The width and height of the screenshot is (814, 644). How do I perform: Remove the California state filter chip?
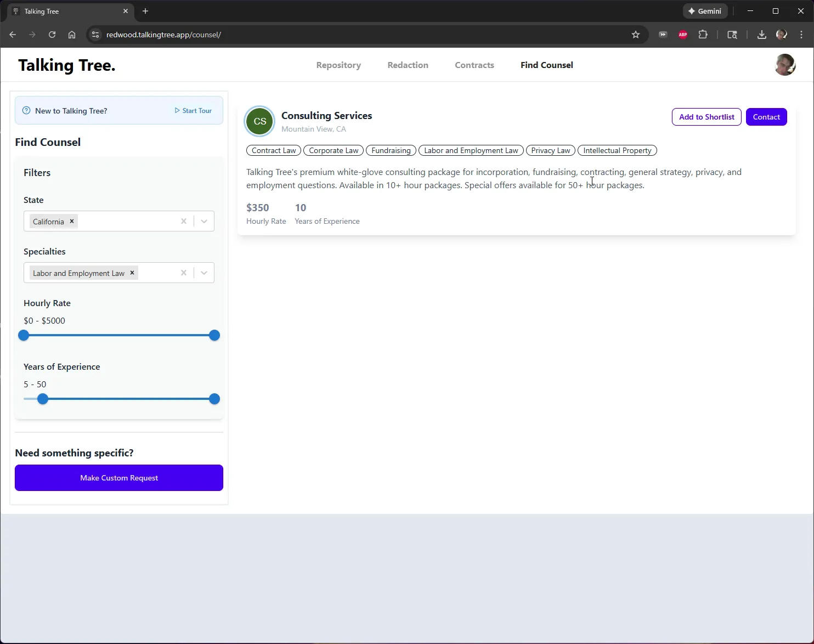[72, 221]
